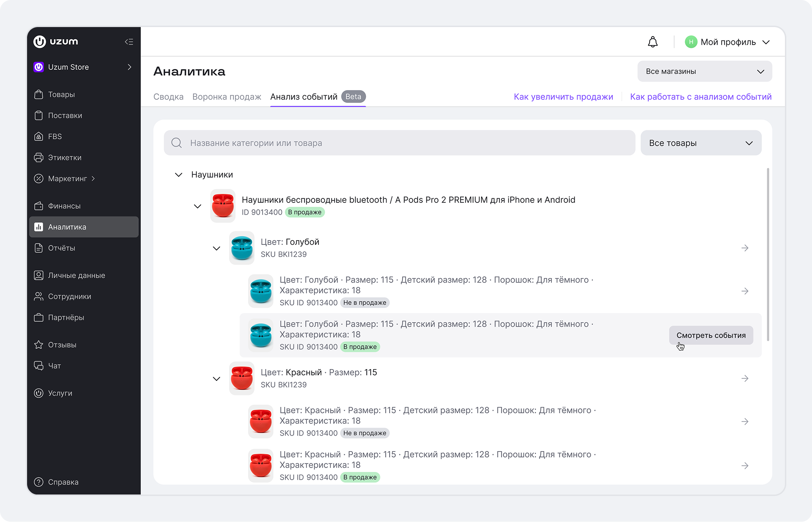Expand the Маркетинг submenu

tap(84, 179)
